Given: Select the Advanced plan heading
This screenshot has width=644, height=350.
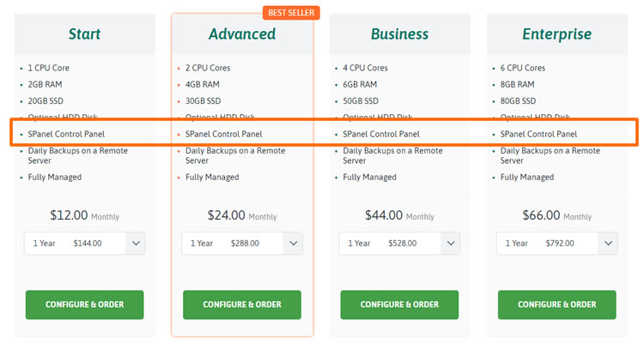Looking at the screenshot, I should 242,34.
